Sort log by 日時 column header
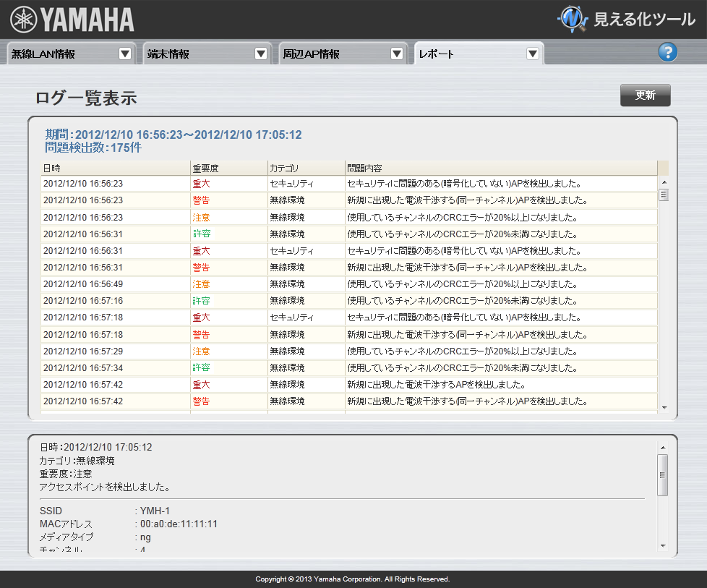The width and height of the screenshot is (707, 588). tap(115, 168)
